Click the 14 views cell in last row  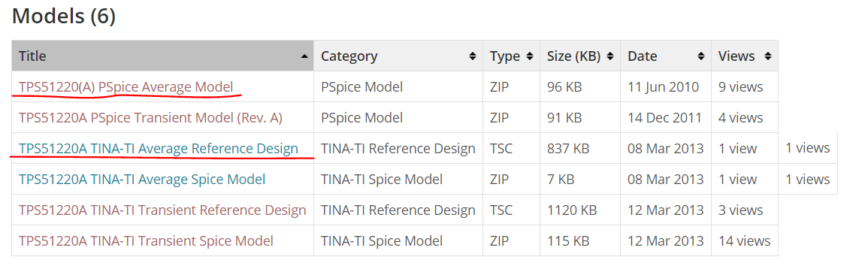(x=745, y=241)
